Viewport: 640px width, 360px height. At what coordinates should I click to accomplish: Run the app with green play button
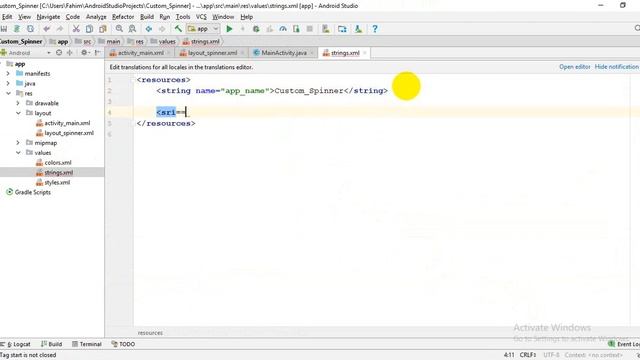click(x=229, y=29)
